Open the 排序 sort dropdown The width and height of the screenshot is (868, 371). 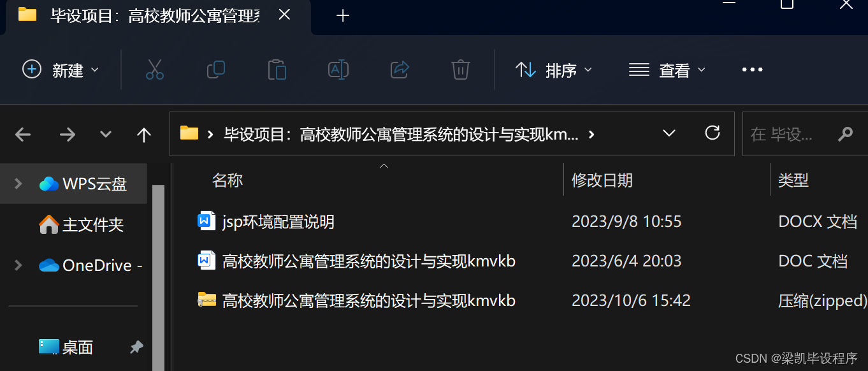coord(554,69)
